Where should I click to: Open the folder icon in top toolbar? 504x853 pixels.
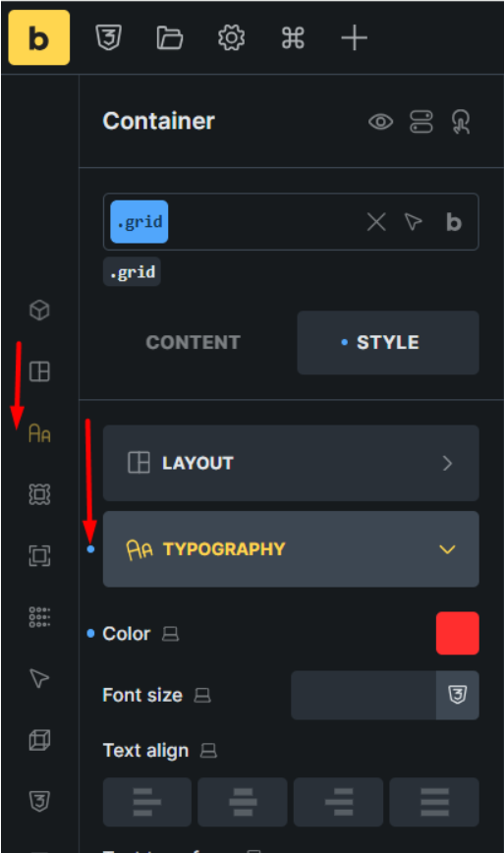point(170,38)
